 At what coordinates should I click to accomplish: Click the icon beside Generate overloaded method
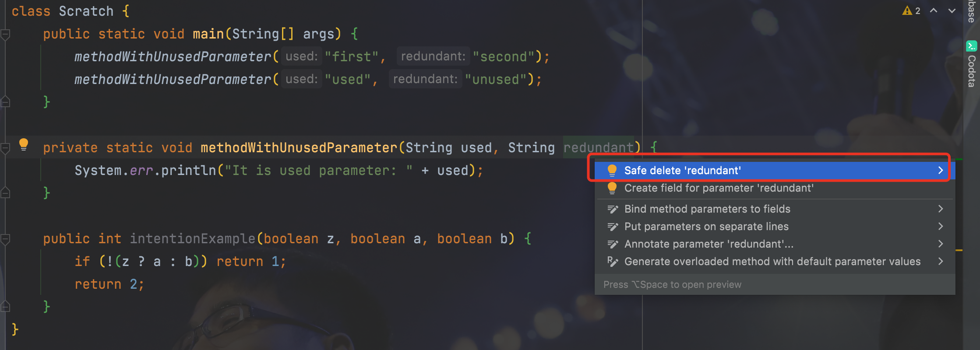[x=613, y=262]
